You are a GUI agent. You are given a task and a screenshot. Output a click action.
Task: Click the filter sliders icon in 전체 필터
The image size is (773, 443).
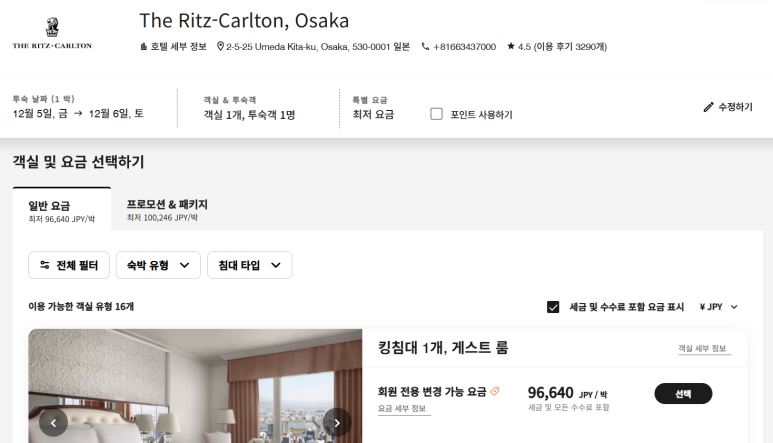click(45, 265)
